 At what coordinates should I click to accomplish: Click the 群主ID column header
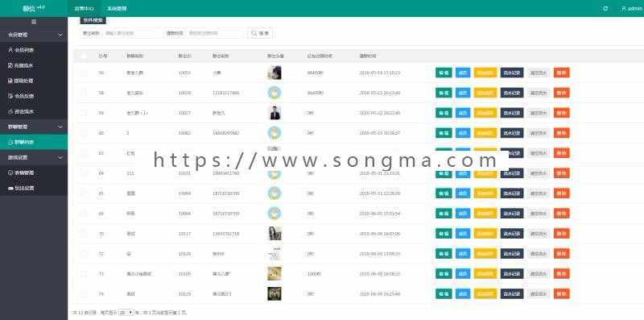(184, 56)
